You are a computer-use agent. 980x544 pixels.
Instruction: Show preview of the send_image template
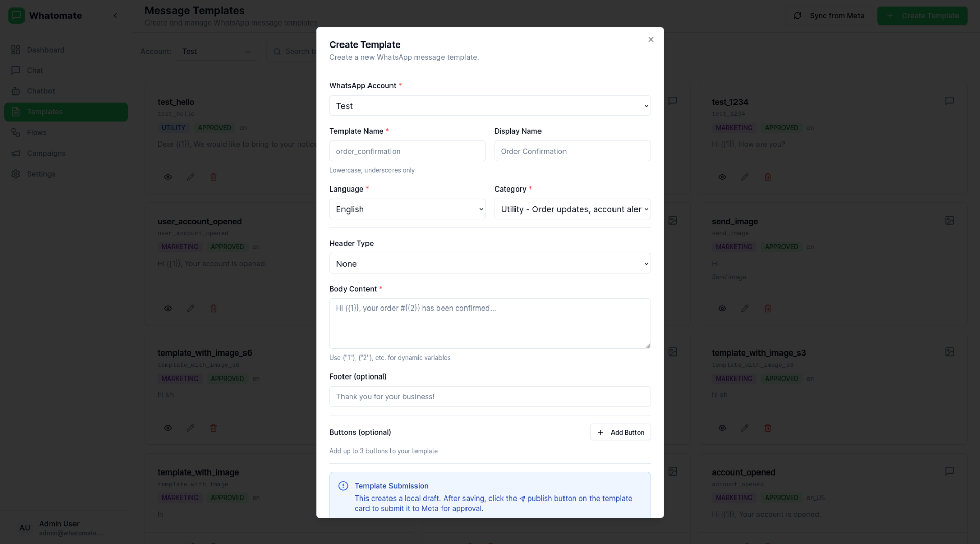pos(722,309)
